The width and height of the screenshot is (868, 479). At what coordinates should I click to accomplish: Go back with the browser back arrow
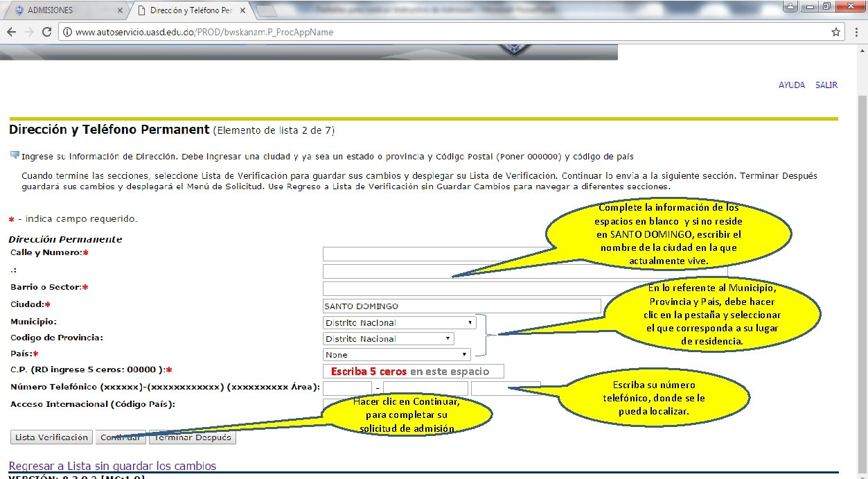point(12,32)
